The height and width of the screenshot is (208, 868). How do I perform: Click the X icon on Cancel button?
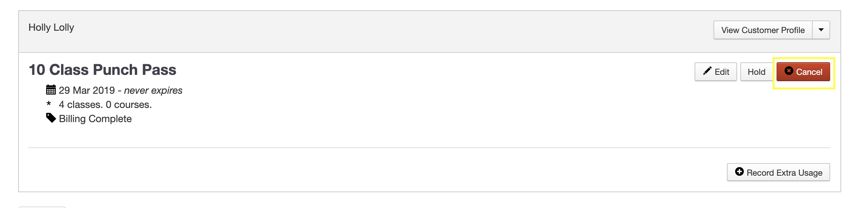[x=789, y=71]
